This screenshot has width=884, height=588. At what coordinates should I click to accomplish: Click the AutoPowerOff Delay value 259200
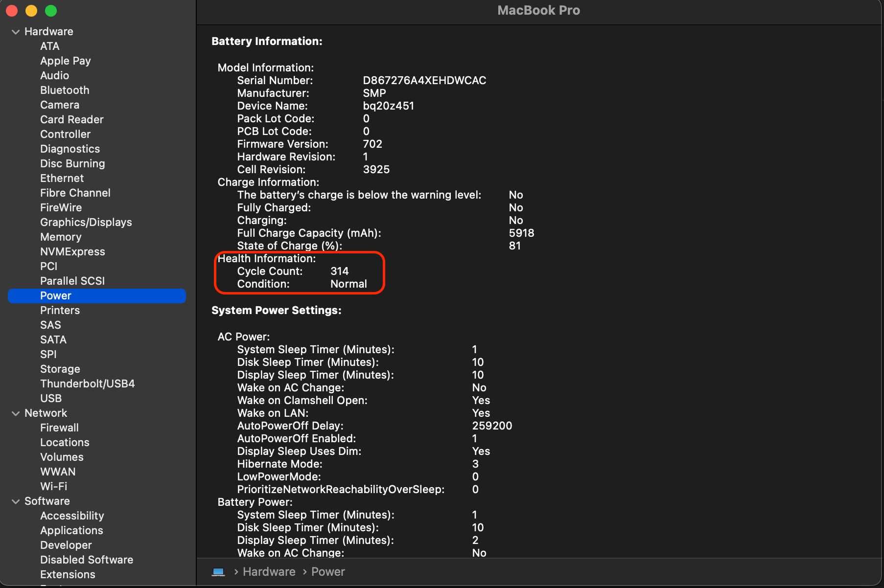[492, 426]
